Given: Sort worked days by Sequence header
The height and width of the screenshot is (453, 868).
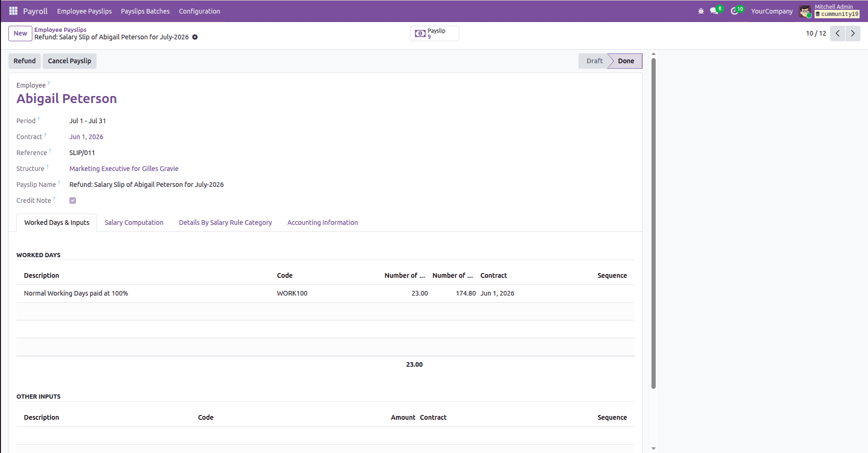Looking at the screenshot, I should tap(612, 275).
